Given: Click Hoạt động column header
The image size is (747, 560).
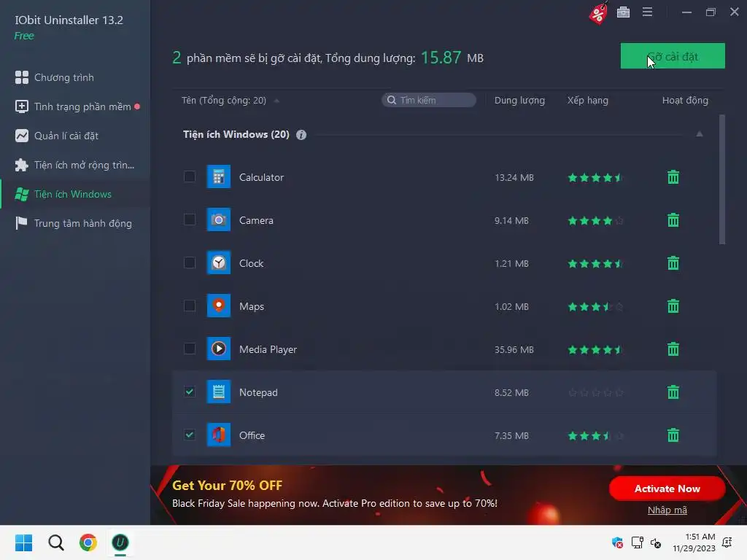Looking at the screenshot, I should click(685, 101).
